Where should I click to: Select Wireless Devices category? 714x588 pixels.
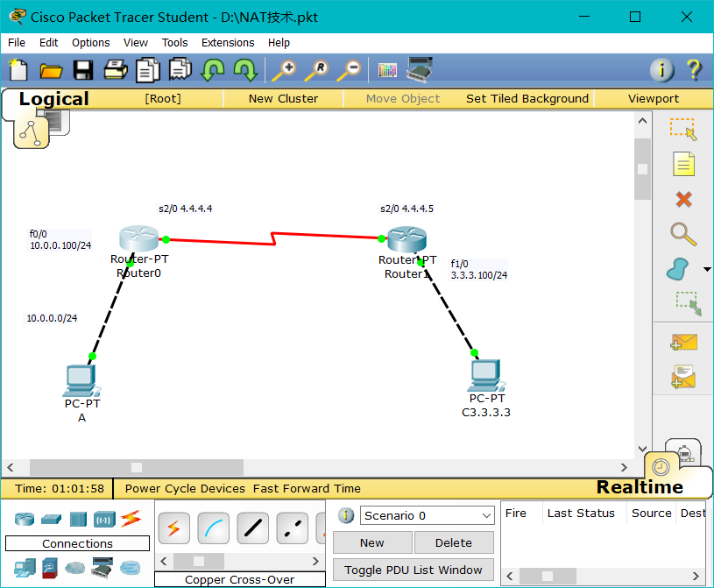[104, 520]
